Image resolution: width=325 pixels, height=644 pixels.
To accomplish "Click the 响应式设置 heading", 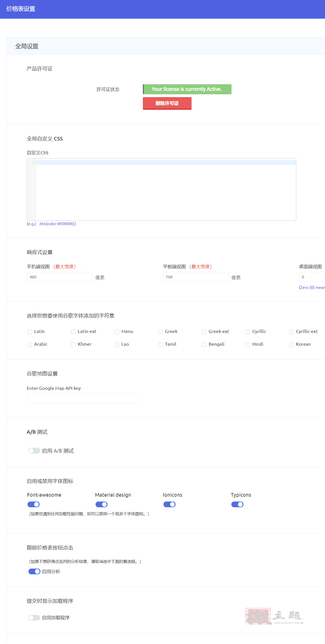I will pos(40,252).
